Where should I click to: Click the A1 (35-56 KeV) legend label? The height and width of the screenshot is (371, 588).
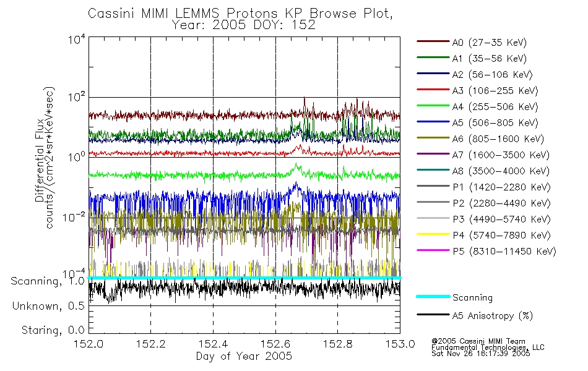point(490,59)
